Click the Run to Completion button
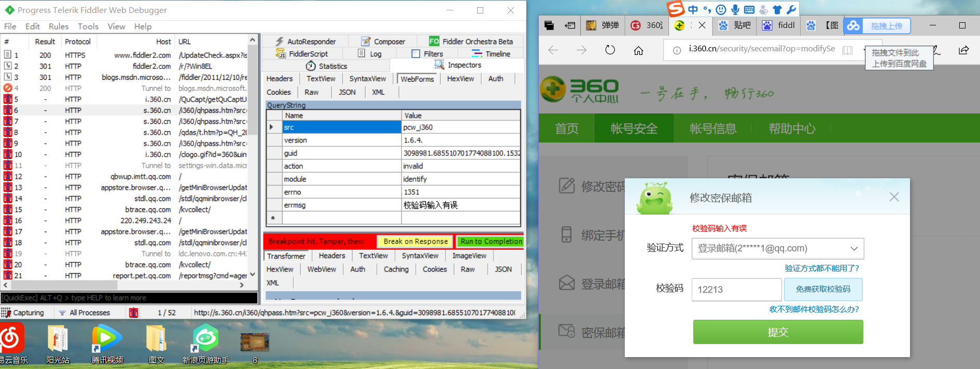Viewport: 980px width, 369px height. pyautogui.click(x=491, y=242)
